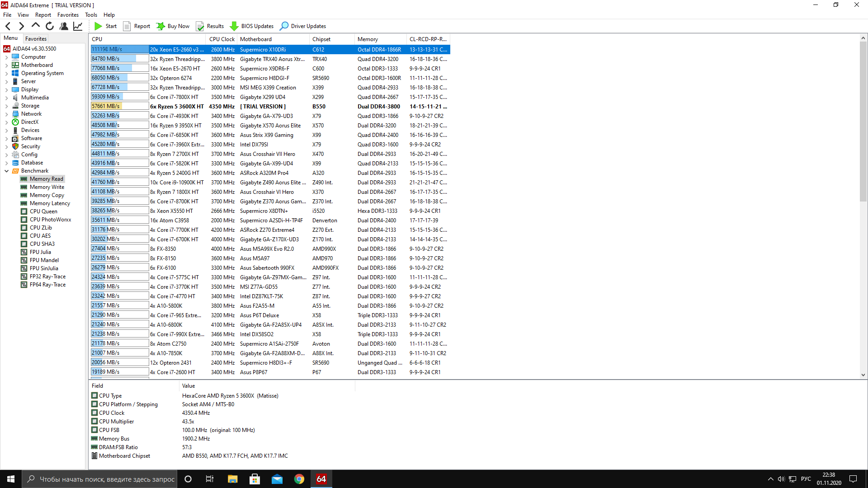Click the taskbar search box

pyautogui.click(x=99, y=479)
